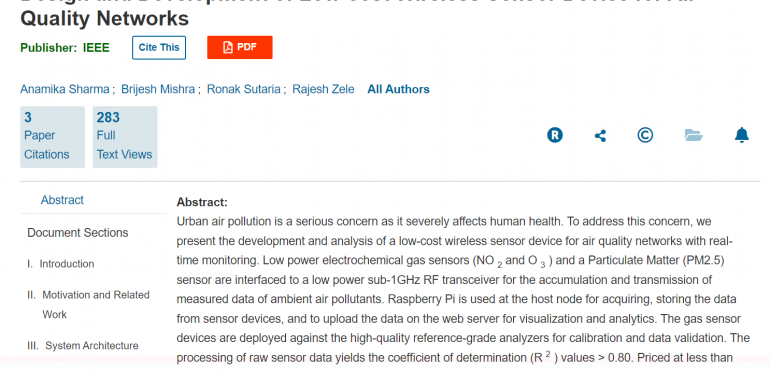Open author Anamika Sharma's profile
Viewport: 770px width, 370px height.
tap(65, 89)
